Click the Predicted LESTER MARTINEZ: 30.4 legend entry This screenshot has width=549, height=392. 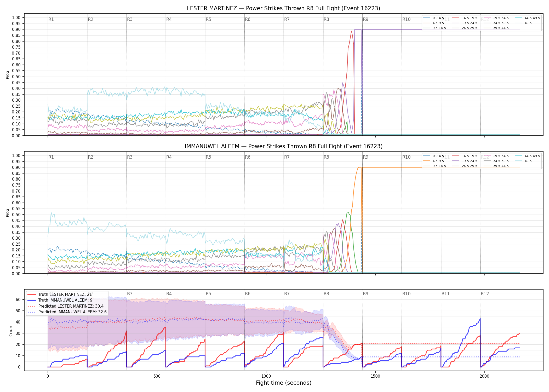[x=65, y=306]
